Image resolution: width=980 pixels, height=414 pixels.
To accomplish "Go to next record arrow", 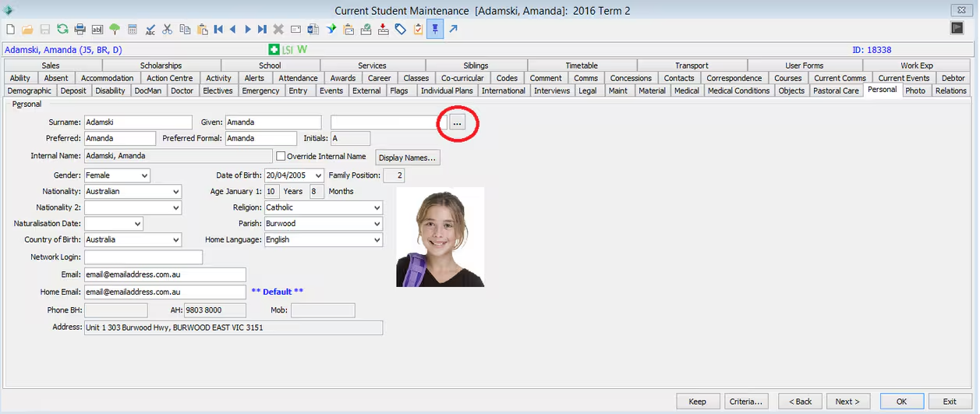I will pyautogui.click(x=247, y=30).
